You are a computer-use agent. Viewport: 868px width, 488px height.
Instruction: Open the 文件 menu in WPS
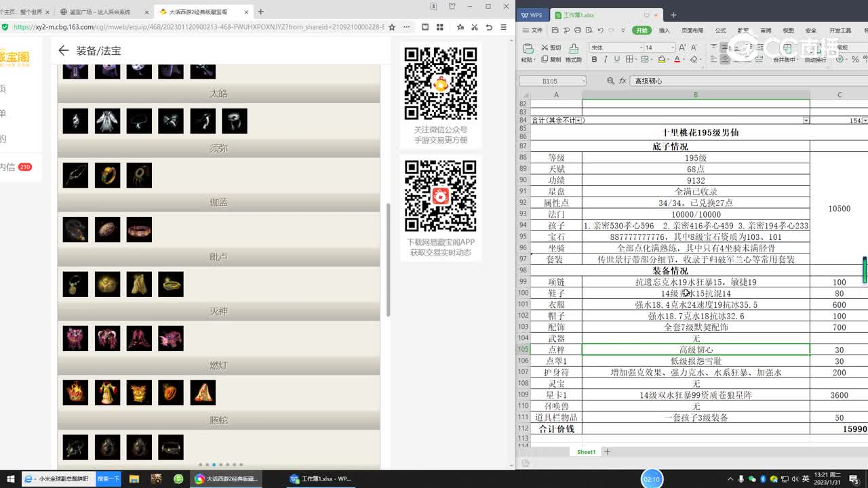point(533,30)
